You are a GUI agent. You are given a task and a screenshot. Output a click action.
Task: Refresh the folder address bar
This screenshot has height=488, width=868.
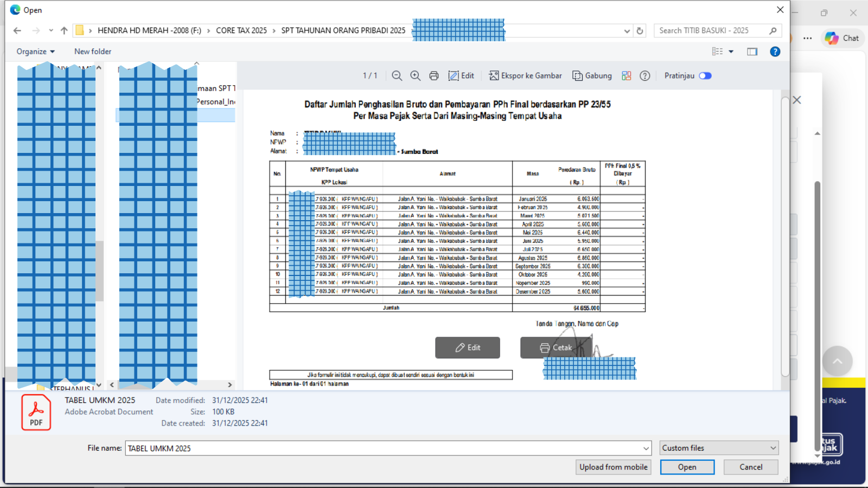[x=640, y=31]
